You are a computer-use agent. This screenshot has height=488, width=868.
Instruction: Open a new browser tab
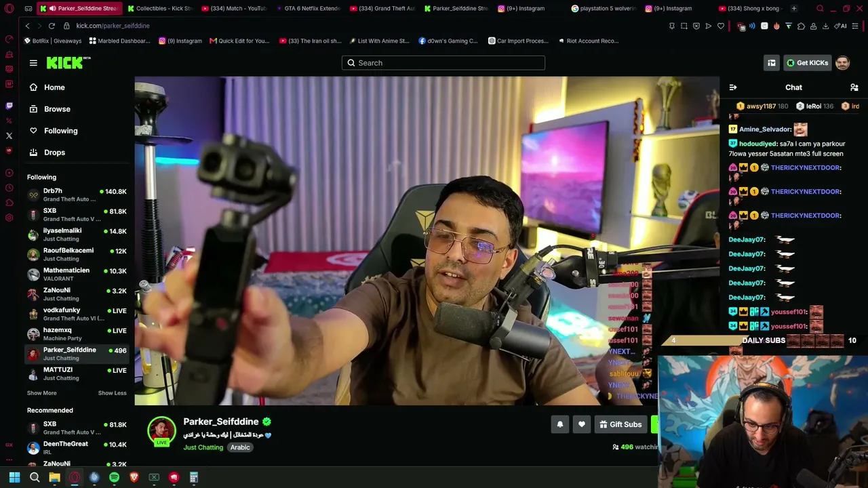click(794, 9)
